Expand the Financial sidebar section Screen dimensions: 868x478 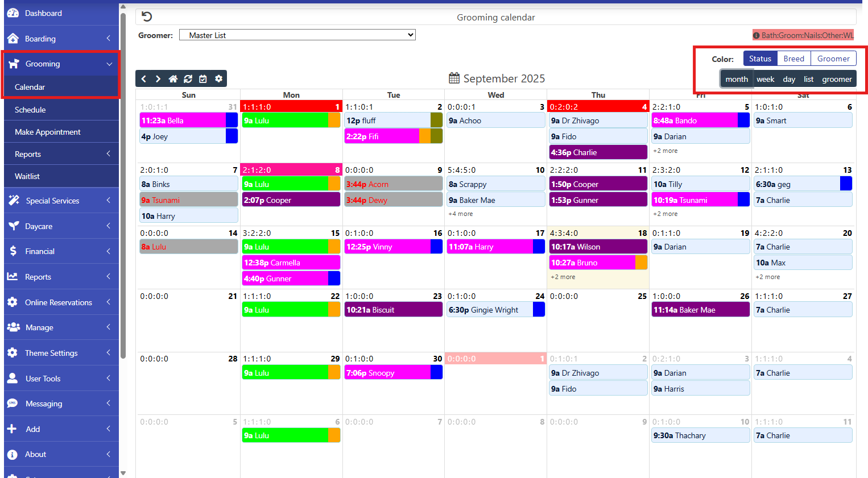pos(60,251)
